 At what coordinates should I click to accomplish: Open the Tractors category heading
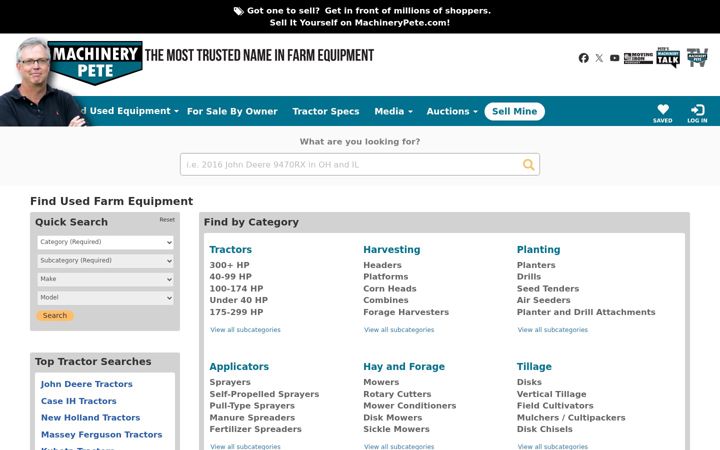pyautogui.click(x=231, y=250)
